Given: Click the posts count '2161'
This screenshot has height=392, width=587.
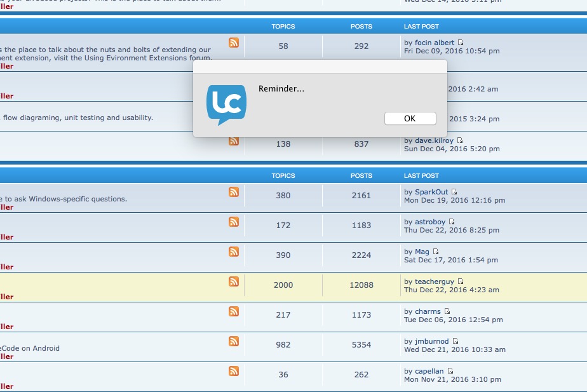Looking at the screenshot, I should pos(361,196).
